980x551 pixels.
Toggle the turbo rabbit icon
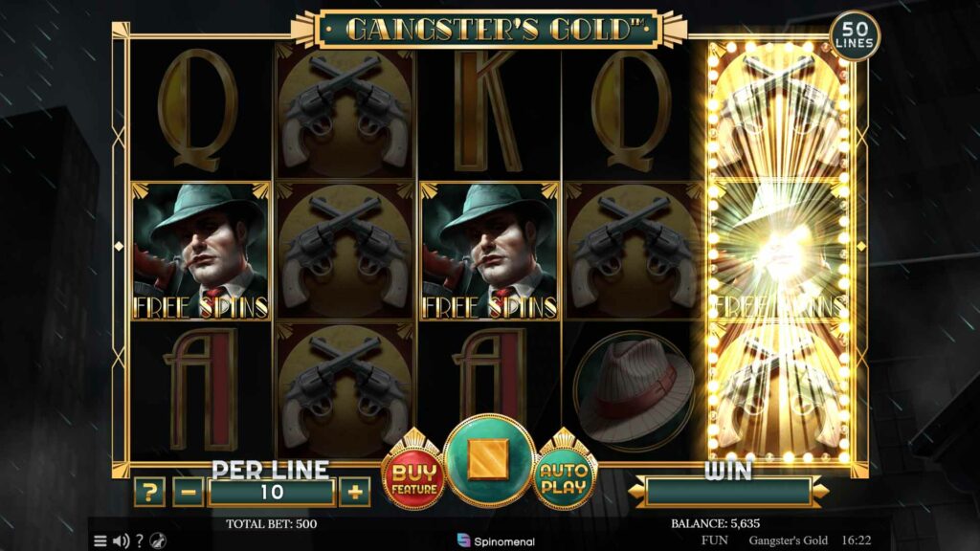click(x=159, y=541)
